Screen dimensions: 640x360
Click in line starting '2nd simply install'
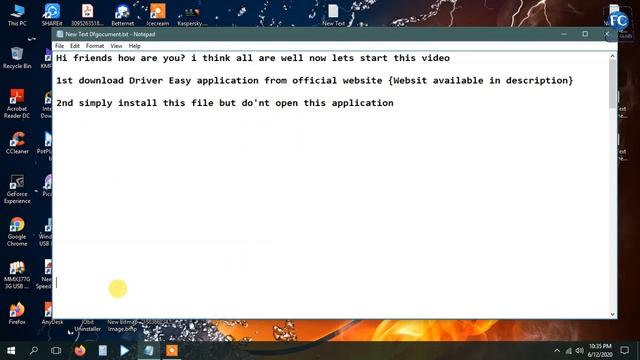click(x=224, y=103)
